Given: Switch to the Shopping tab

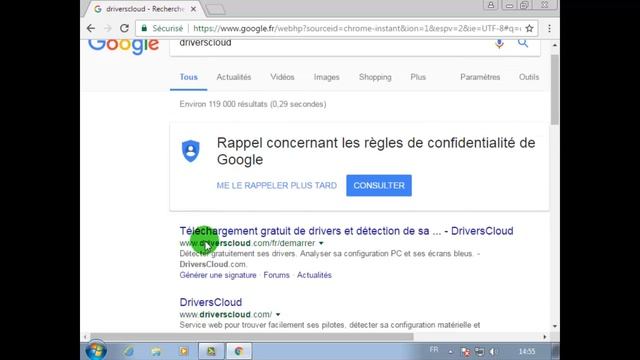Looking at the screenshot, I should (375, 77).
